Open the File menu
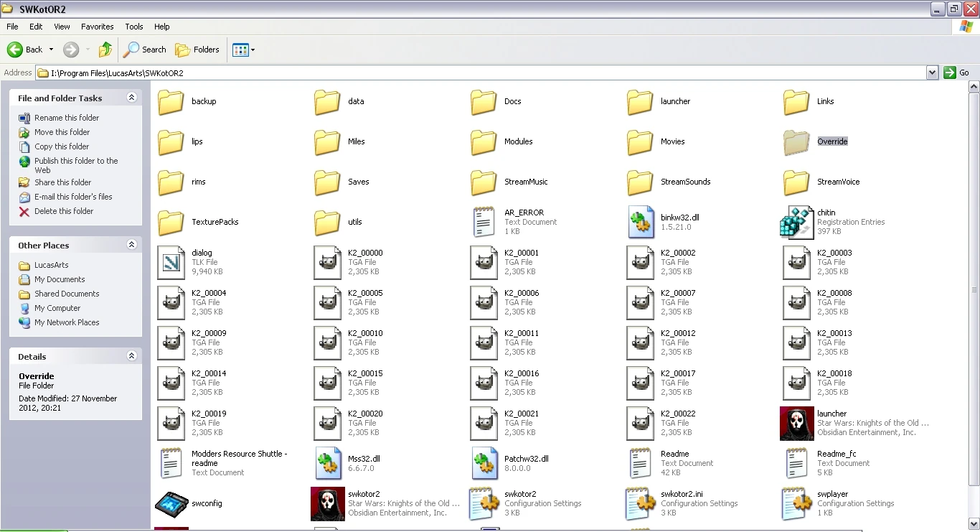The height and width of the screenshot is (532, 980). point(12,27)
